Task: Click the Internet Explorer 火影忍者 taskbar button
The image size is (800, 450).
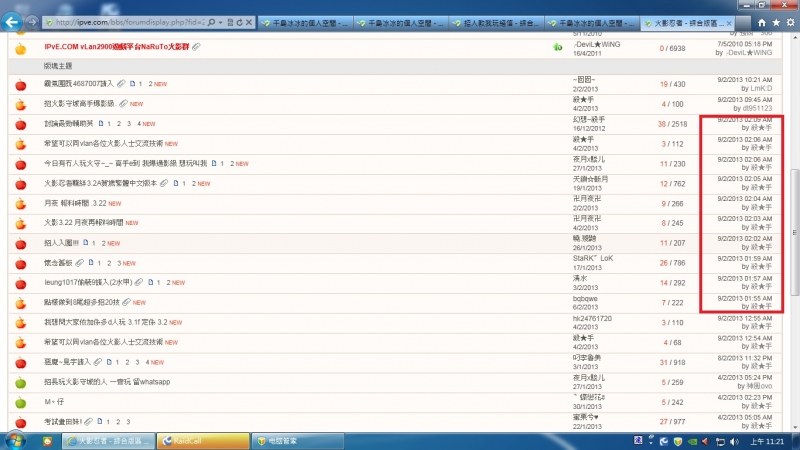Action: coord(109,441)
